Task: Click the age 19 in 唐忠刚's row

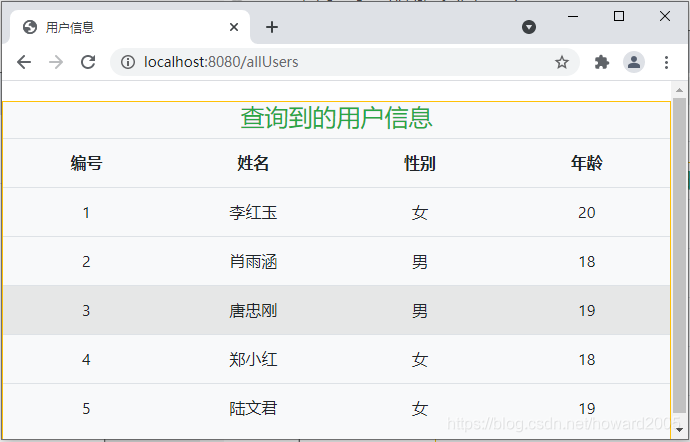Action: point(587,311)
